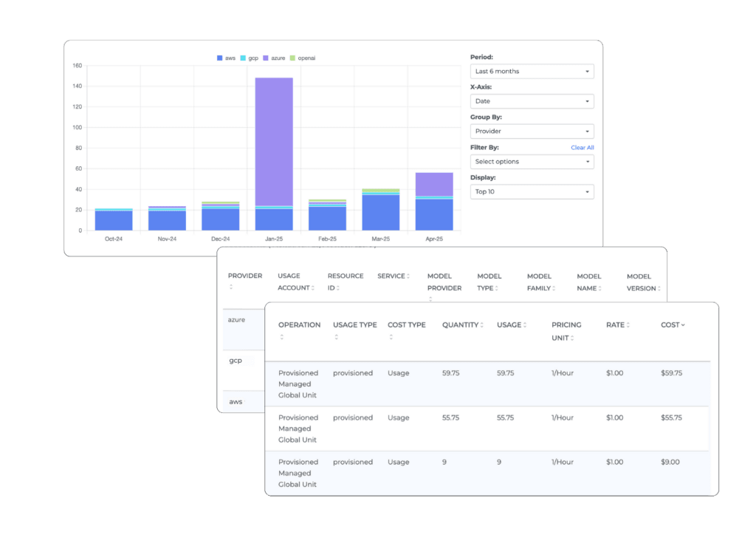This screenshot has width=756, height=535.
Task: Sort table by Usage column icon
Action: pyautogui.click(x=526, y=325)
